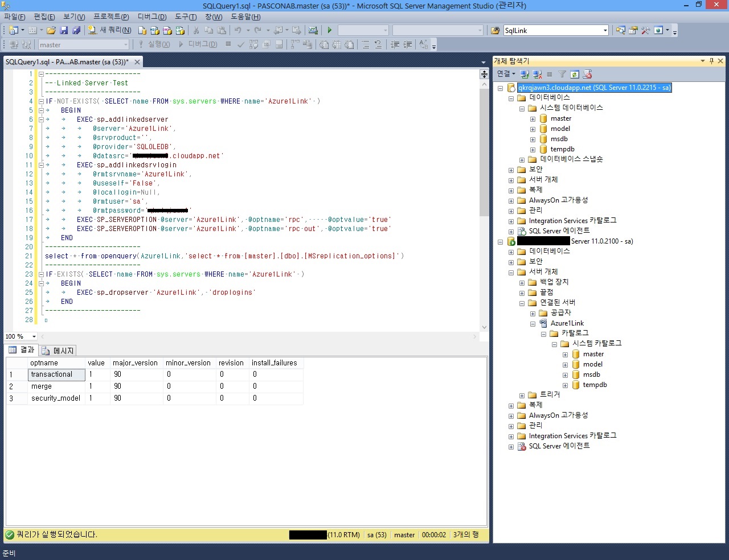729x560 pixels.
Task: Click the 'security_model' result cell
Action: [56, 398]
